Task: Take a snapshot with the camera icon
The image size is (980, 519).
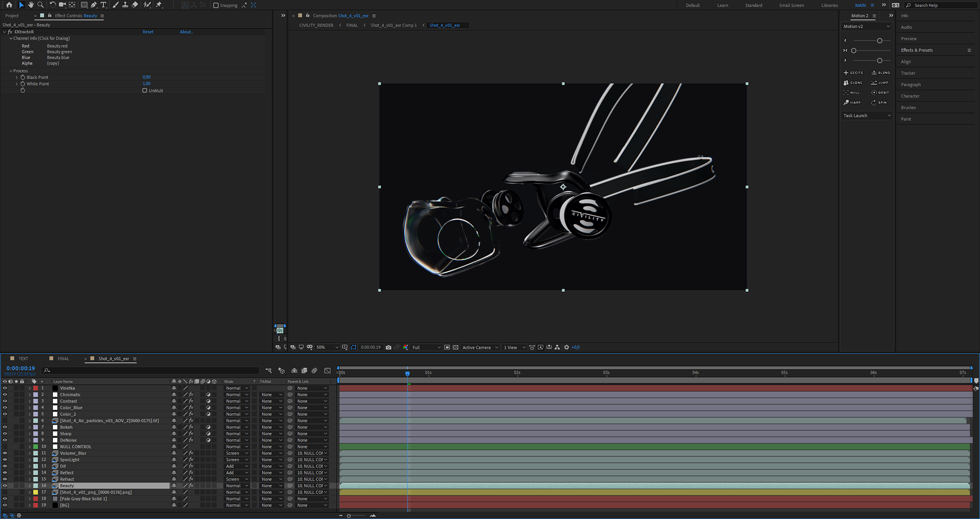Action: click(x=388, y=348)
